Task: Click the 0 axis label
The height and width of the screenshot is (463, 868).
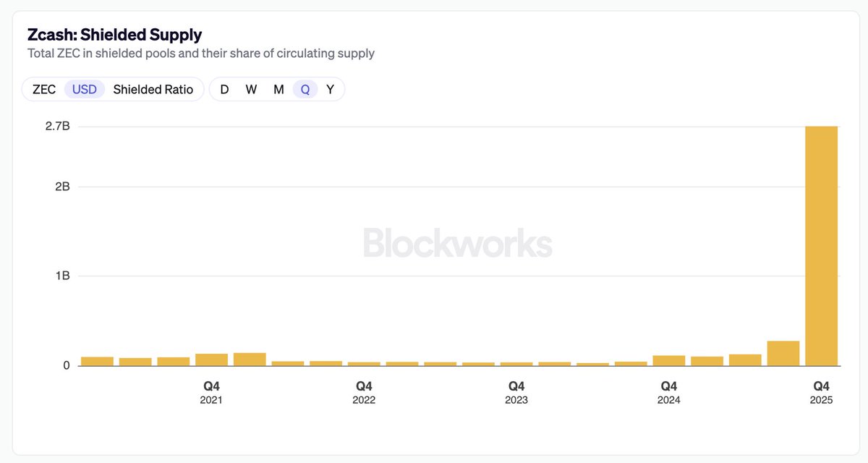Action: (x=67, y=365)
